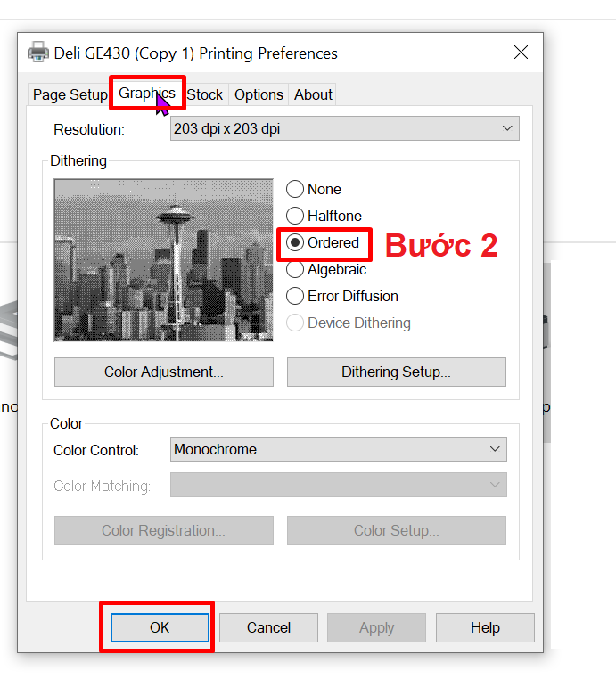Click the dithering preview image
Image resolution: width=616 pixels, height=687 pixels.
click(163, 259)
